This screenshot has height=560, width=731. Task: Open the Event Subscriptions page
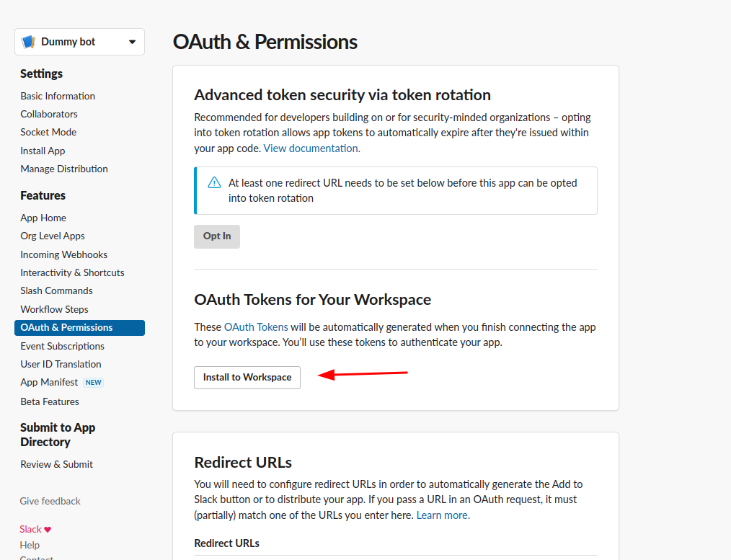(x=63, y=346)
